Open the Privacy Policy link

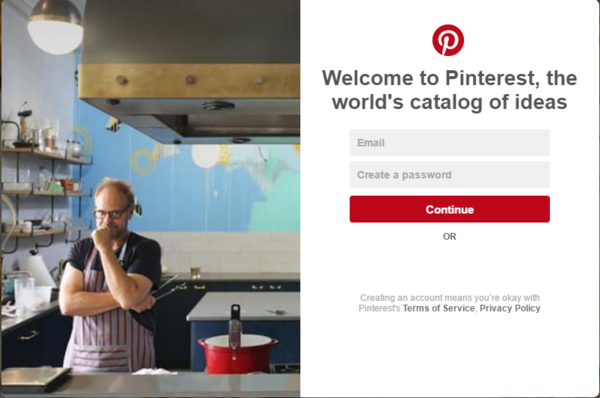click(510, 308)
